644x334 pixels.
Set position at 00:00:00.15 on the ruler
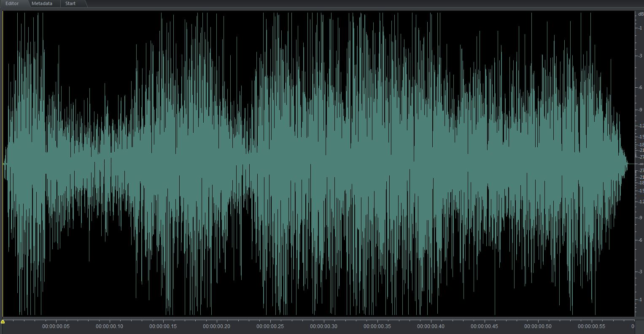163,326
